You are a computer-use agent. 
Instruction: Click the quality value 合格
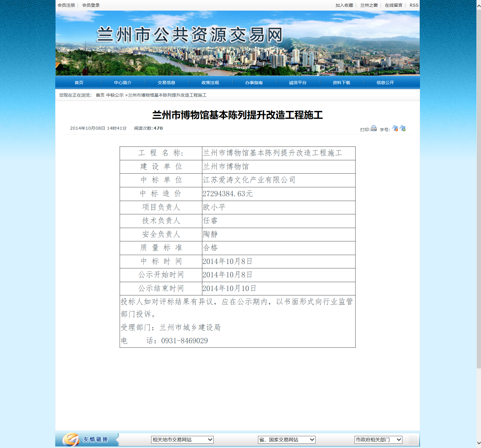coord(210,248)
